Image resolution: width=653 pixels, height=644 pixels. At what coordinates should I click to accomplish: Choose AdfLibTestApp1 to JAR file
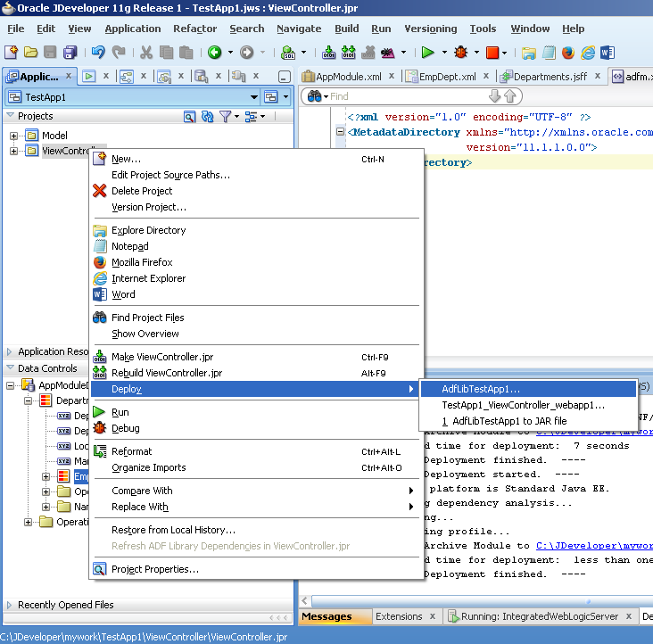pyautogui.click(x=528, y=421)
